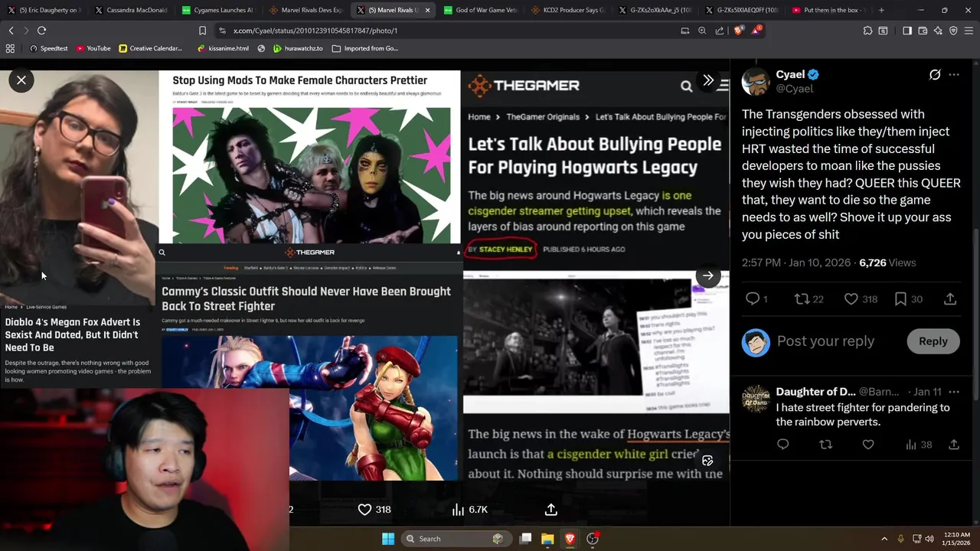This screenshot has height=551, width=980.
Task: Share Daughter of D's comment
Action: (954, 444)
